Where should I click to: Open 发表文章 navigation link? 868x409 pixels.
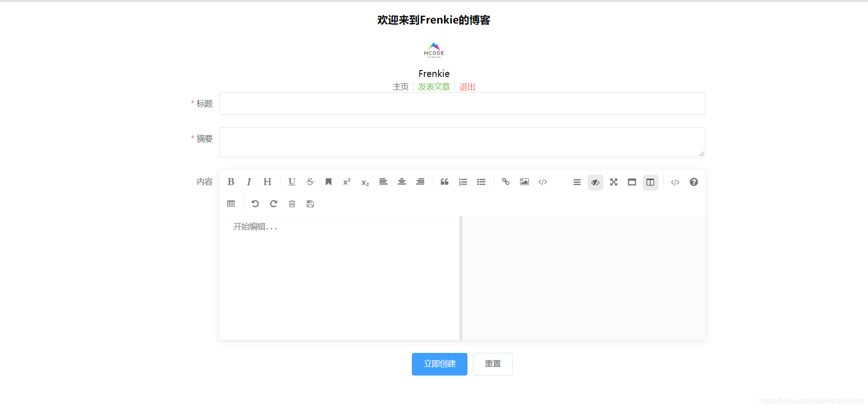434,86
